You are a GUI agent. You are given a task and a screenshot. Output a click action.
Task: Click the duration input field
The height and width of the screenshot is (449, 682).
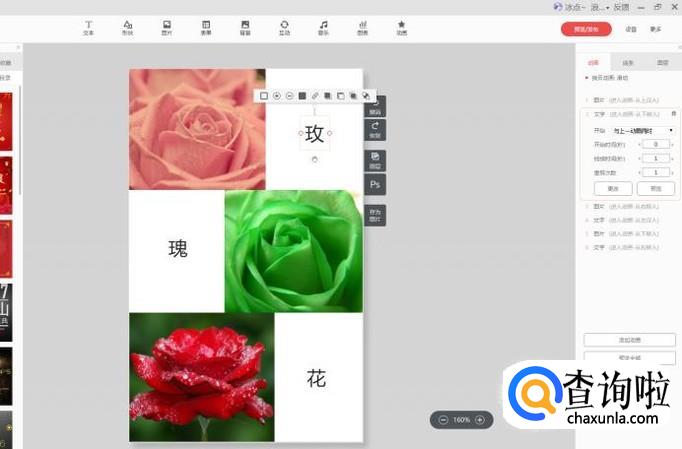[656, 159]
